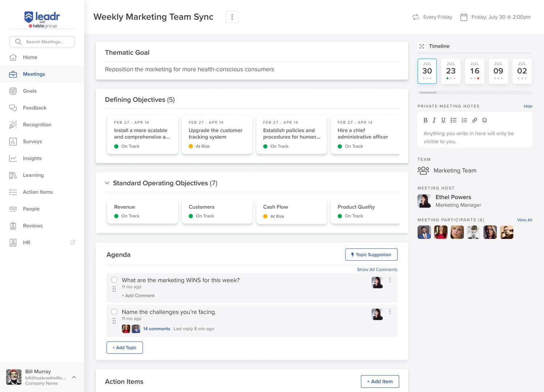Click the Topic Suggestion button
The image size is (544, 392).
(x=371, y=255)
